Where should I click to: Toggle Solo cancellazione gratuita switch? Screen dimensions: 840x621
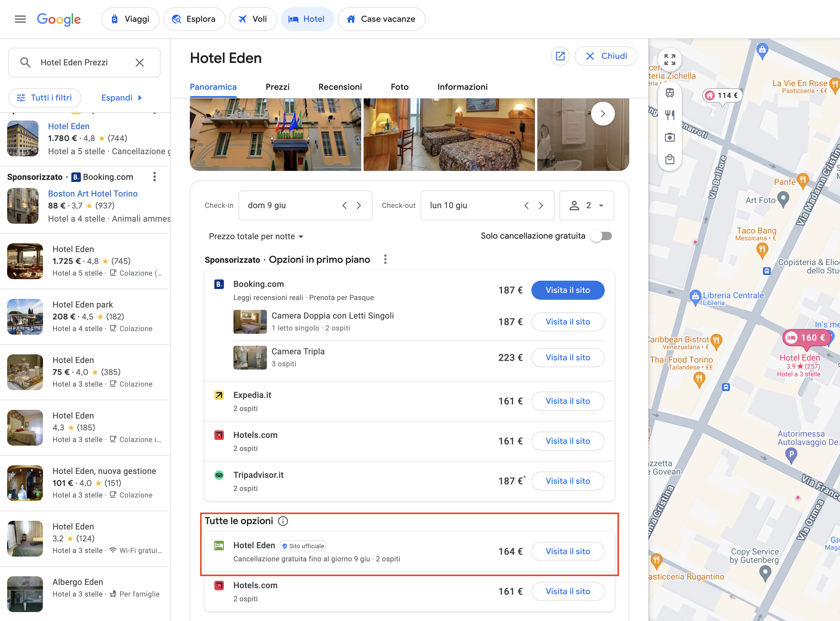coord(601,236)
